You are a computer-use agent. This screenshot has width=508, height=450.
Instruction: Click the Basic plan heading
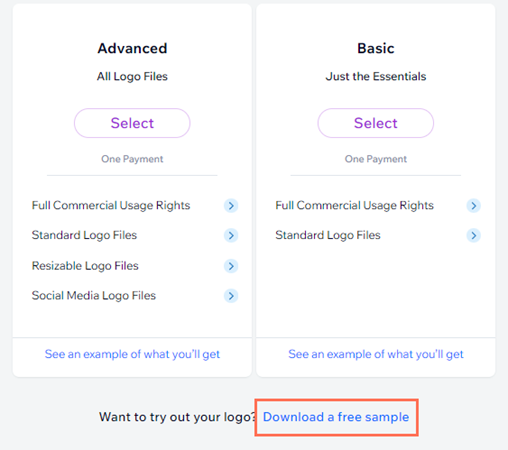pyautogui.click(x=376, y=49)
